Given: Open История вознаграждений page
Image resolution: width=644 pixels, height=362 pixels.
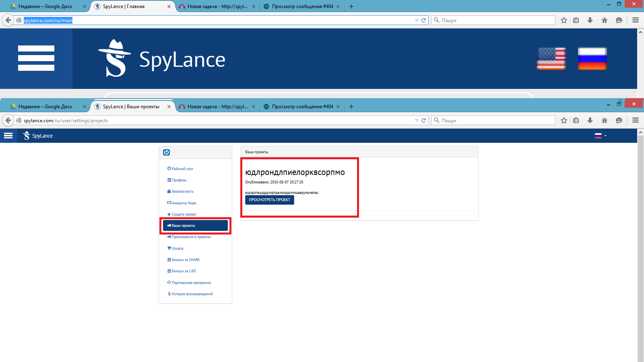Looking at the screenshot, I should (192, 294).
